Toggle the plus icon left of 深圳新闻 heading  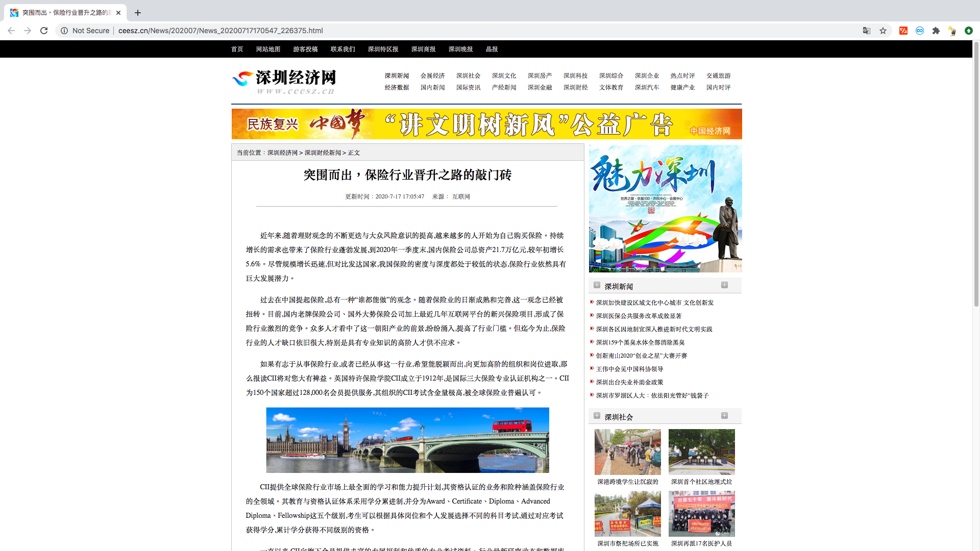tap(597, 285)
